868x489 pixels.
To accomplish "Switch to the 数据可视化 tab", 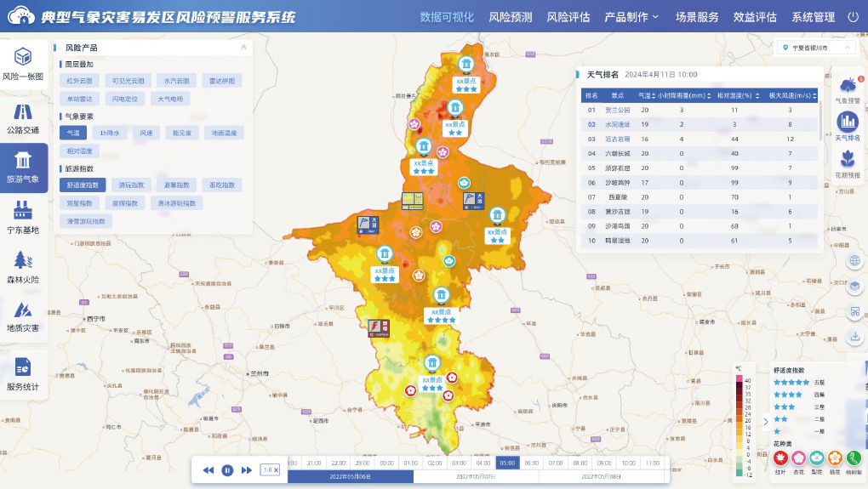I will pos(447,17).
